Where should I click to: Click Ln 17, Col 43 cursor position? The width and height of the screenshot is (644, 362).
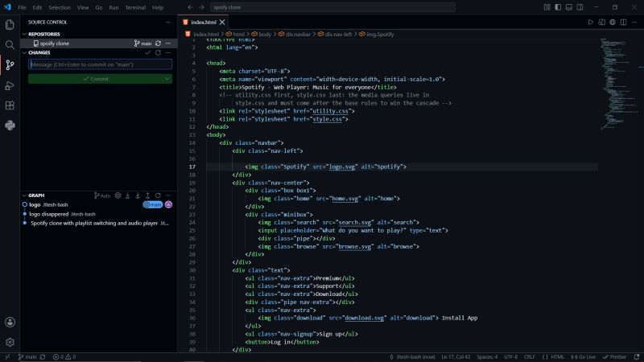click(x=456, y=356)
